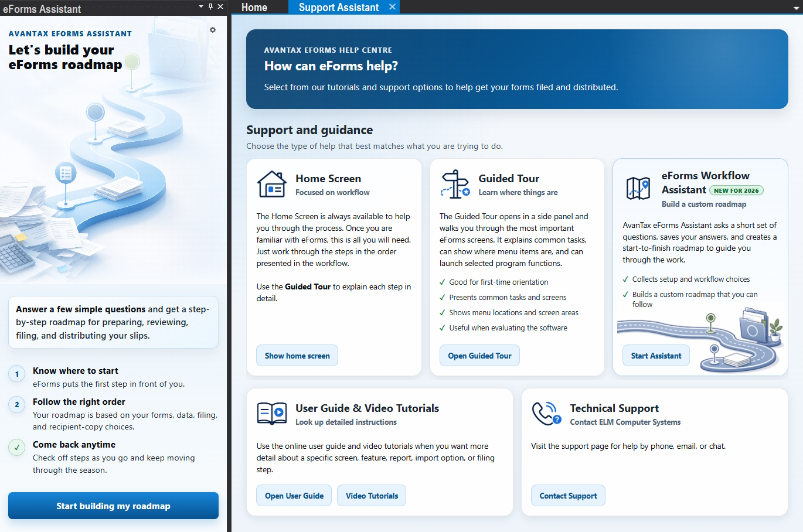Open the Guided Tour
This screenshot has width=803, height=532.
click(x=479, y=356)
